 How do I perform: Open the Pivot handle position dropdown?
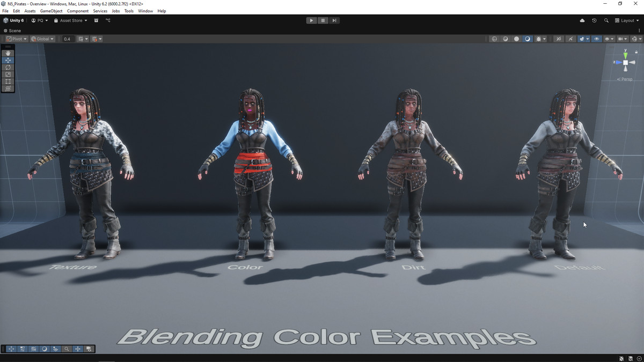coord(17,39)
